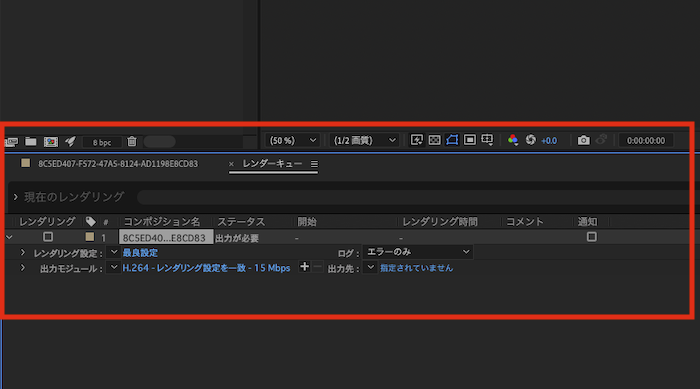Collapse render item 1 with its chevron
This screenshot has width=700, height=389.
9,238
